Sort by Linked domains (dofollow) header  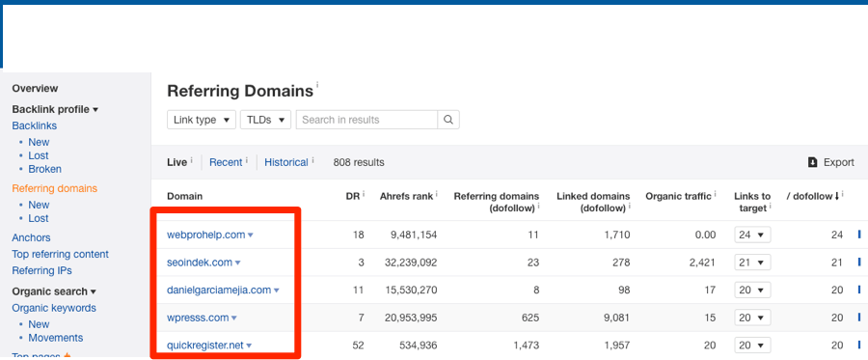pyautogui.click(x=593, y=202)
